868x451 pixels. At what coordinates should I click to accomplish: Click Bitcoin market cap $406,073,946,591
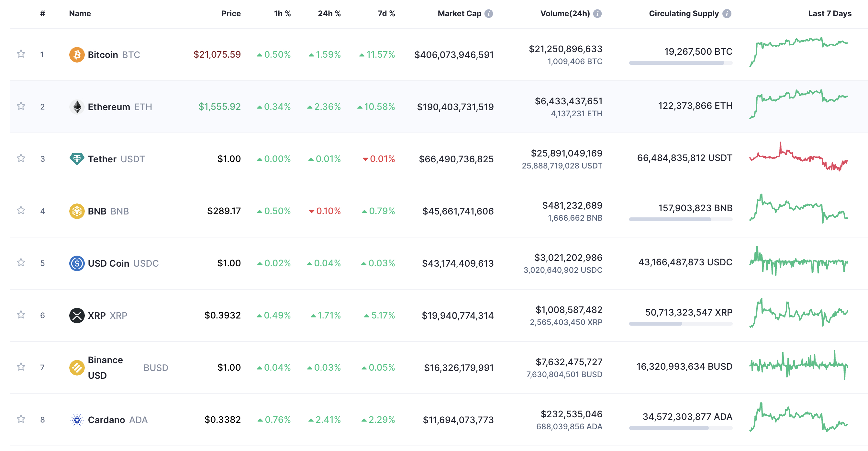coord(454,55)
